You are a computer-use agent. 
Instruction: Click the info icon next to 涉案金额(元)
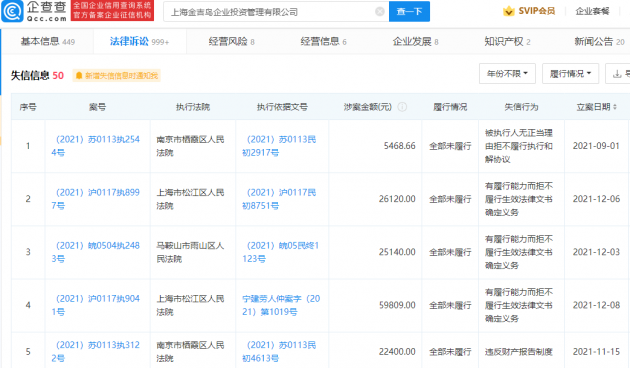coord(402,107)
